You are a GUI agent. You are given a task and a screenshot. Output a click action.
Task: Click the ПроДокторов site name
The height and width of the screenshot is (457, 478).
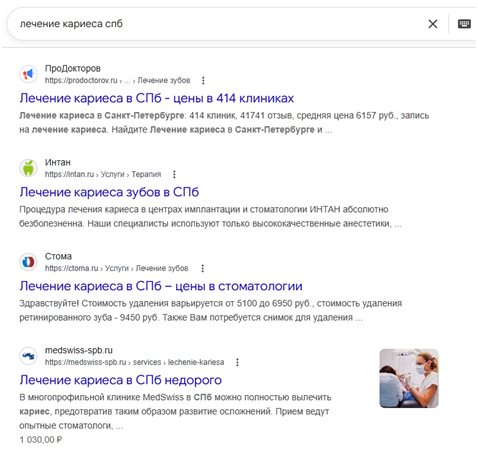(x=73, y=68)
